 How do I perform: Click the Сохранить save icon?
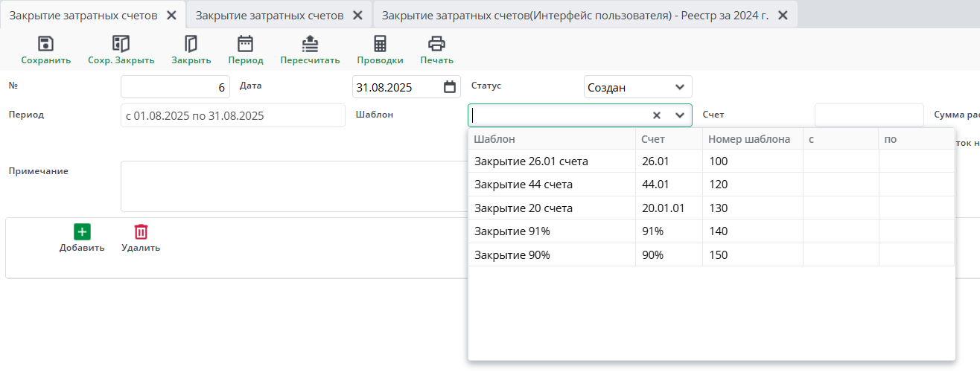(45, 44)
